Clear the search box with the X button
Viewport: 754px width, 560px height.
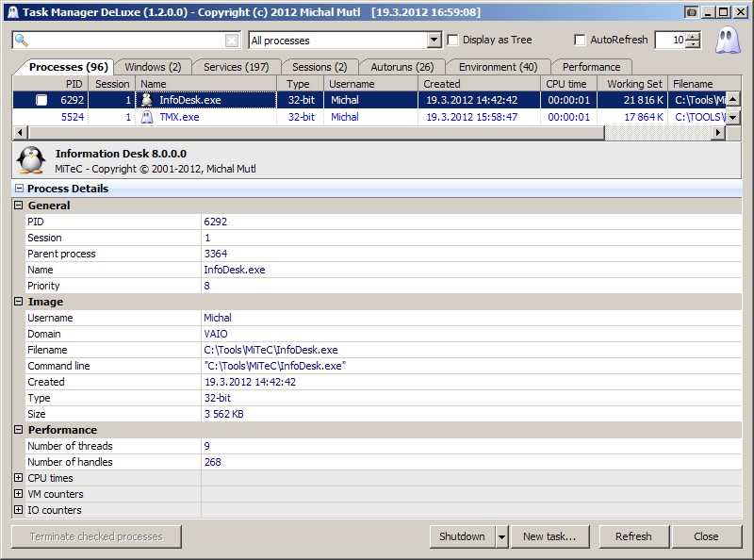pos(232,41)
